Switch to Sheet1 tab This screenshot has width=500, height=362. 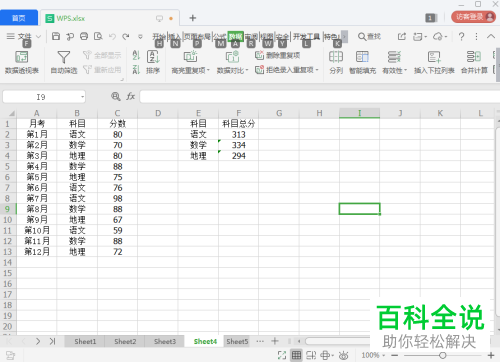coord(85,341)
